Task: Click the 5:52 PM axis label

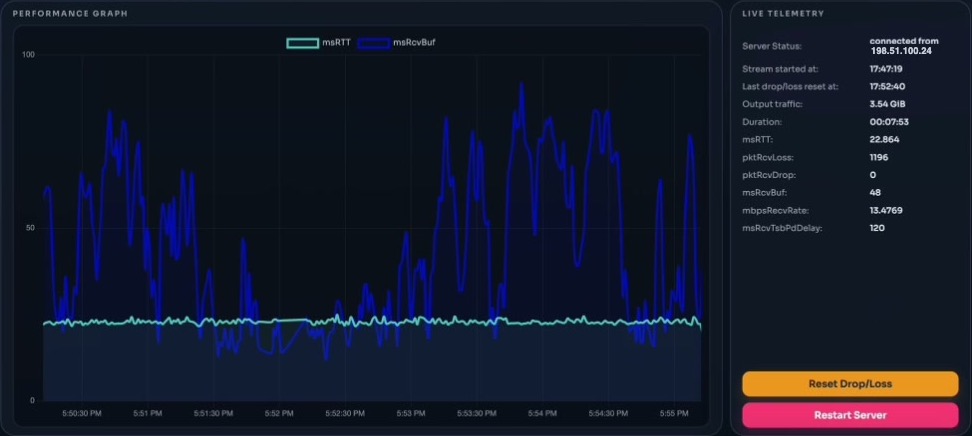Action: pyautogui.click(x=279, y=413)
